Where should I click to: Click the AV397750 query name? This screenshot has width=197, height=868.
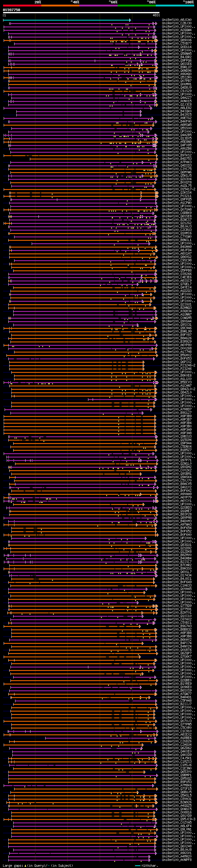coord(11,10)
